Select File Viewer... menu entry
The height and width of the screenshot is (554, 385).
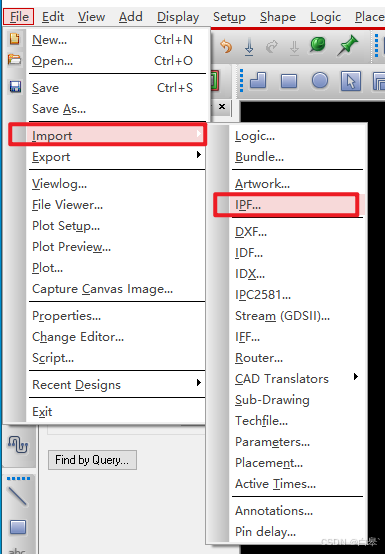coord(117,205)
